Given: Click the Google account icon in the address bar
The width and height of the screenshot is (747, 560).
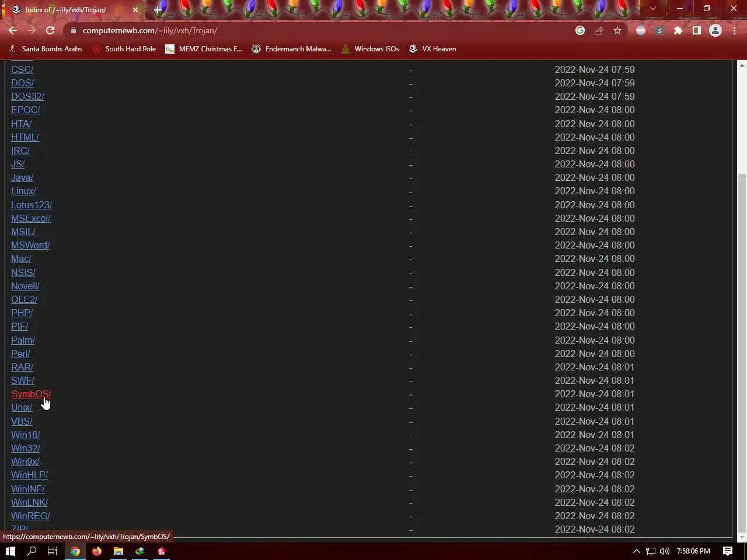Looking at the screenshot, I should (x=580, y=30).
